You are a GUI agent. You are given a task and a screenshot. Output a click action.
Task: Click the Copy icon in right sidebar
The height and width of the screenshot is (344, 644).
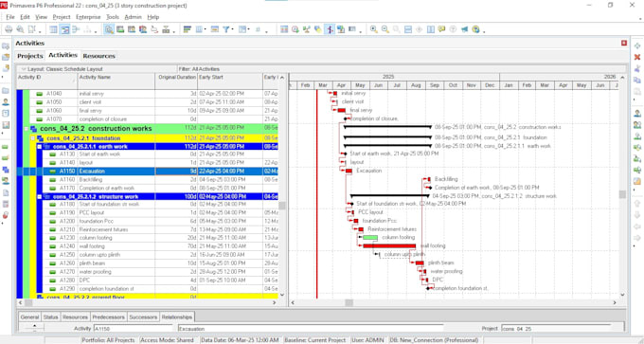click(x=637, y=80)
